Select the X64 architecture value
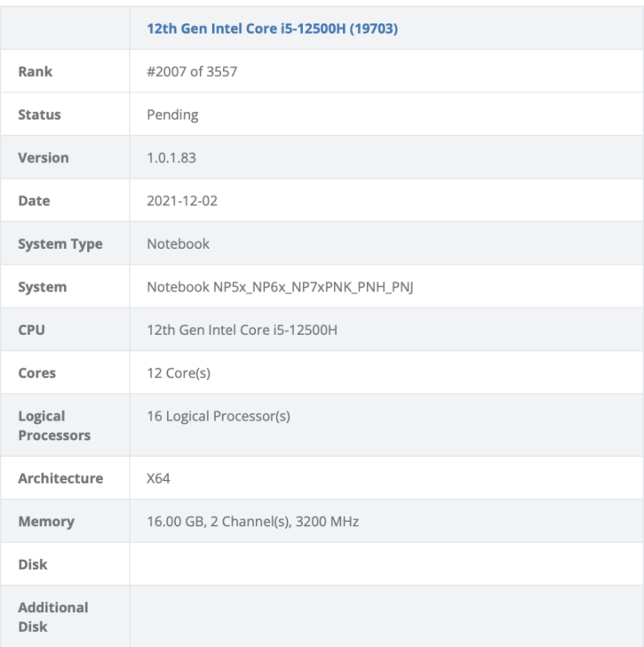This screenshot has height=647, width=644. [159, 478]
